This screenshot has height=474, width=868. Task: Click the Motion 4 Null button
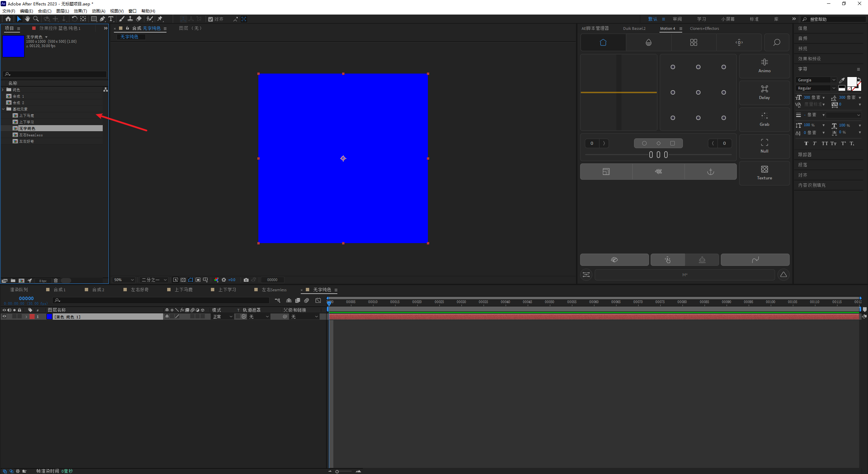764,146
